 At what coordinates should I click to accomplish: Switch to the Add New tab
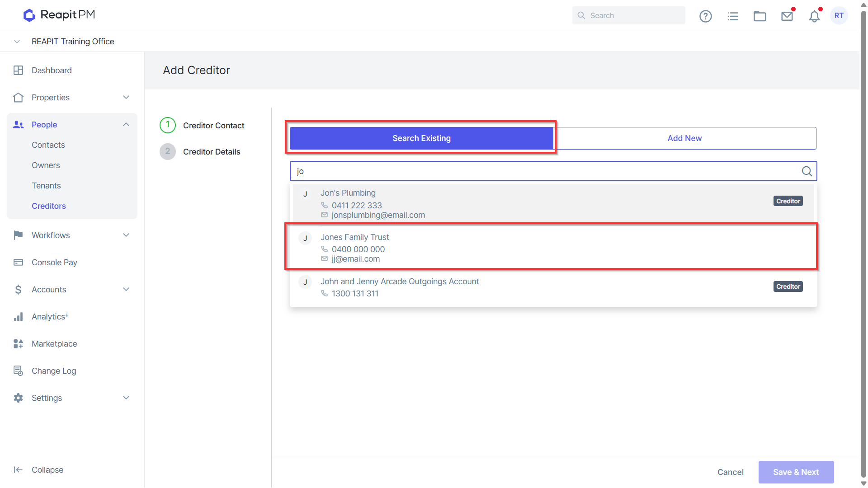point(684,138)
